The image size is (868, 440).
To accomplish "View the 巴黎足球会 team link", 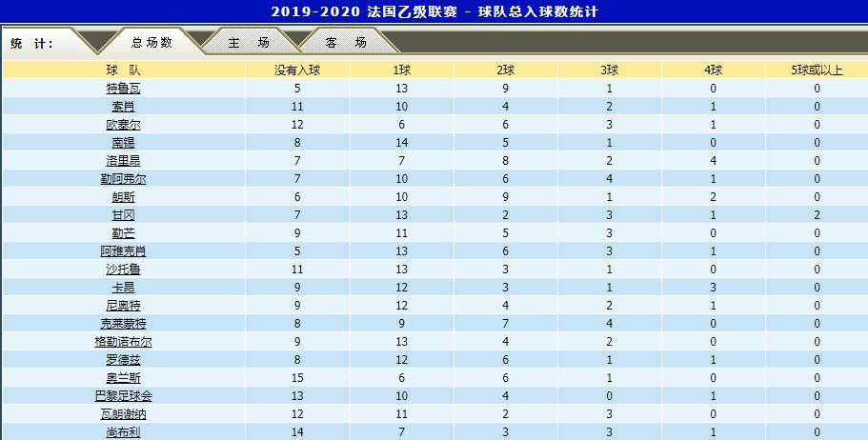I will coord(123,396).
